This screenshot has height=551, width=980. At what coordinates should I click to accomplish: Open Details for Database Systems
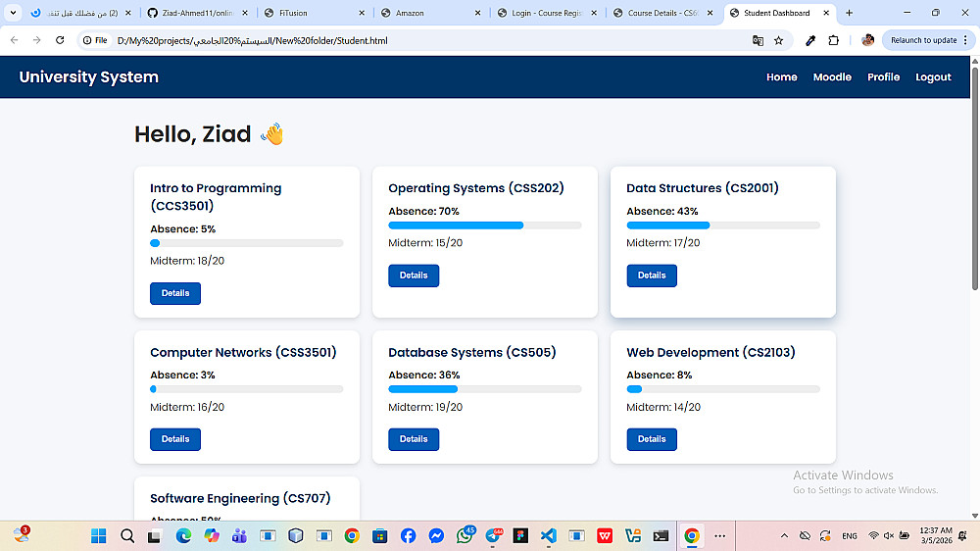click(x=414, y=439)
